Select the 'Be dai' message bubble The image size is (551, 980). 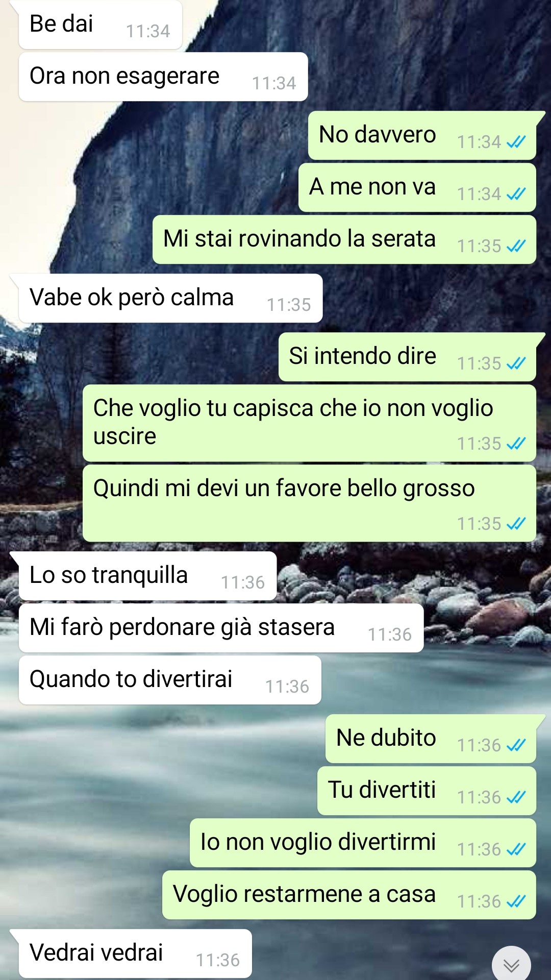(x=101, y=24)
